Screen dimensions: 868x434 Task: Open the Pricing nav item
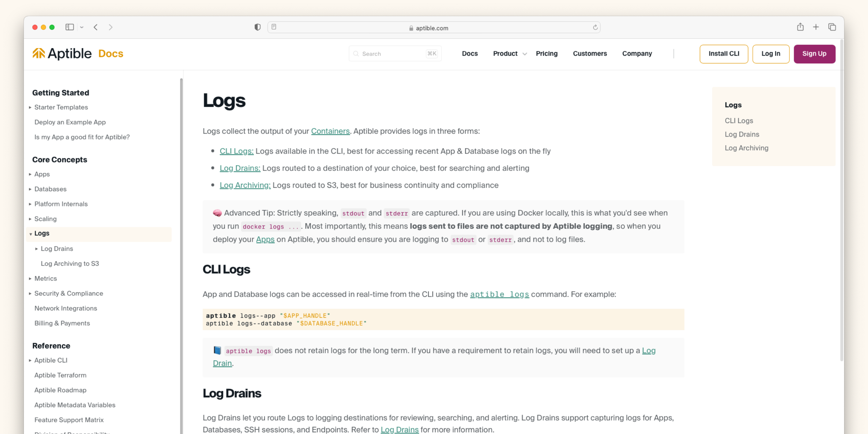[x=547, y=54]
